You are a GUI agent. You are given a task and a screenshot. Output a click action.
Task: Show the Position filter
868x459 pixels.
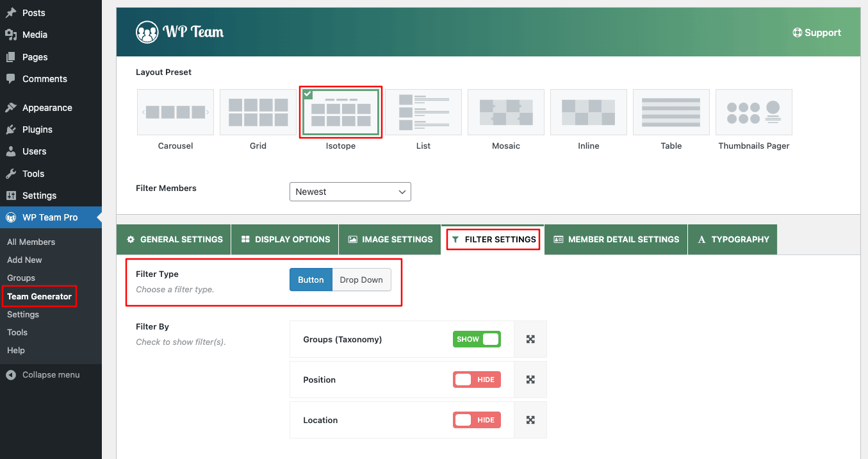pos(477,379)
